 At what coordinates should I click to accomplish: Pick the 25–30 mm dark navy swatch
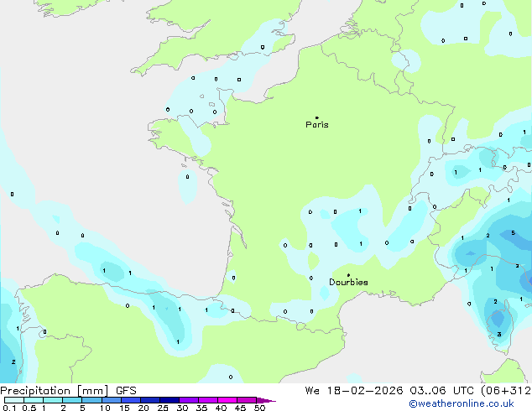click(x=170, y=400)
